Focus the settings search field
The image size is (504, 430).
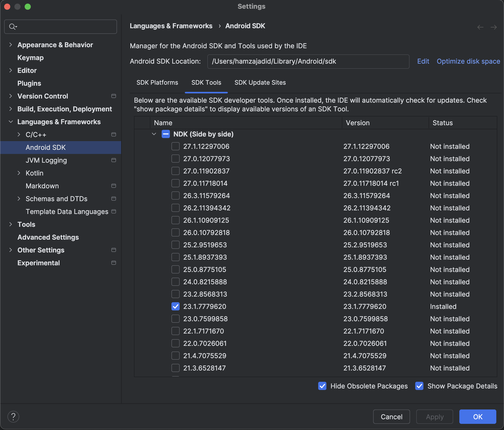[61, 27]
